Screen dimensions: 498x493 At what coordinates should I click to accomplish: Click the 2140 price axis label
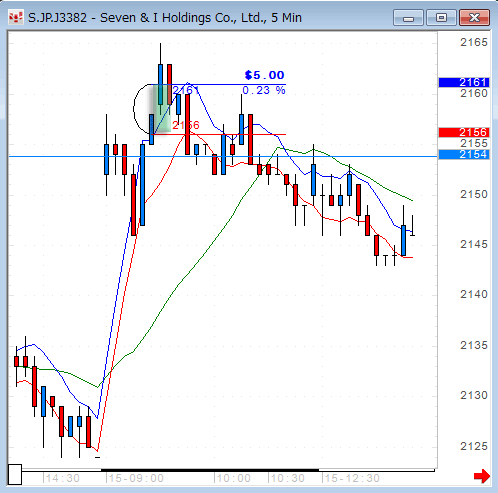pyautogui.click(x=474, y=294)
